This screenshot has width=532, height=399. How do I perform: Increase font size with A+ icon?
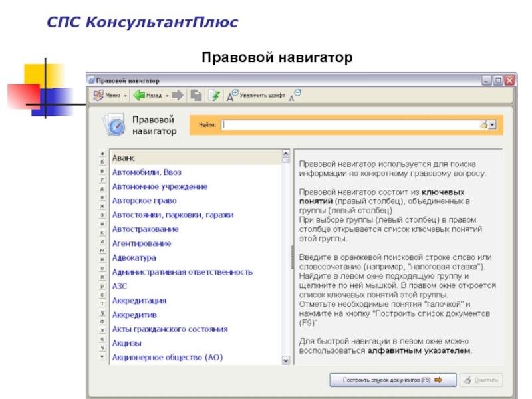pos(232,95)
